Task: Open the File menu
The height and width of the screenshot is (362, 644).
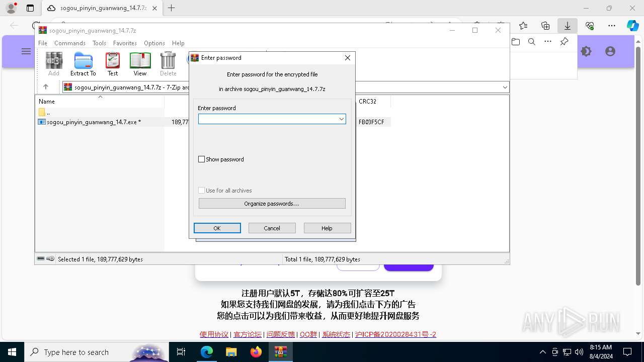Action: pyautogui.click(x=43, y=43)
